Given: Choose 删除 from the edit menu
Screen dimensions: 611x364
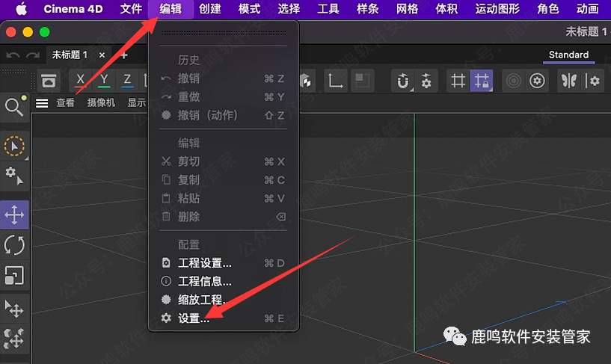Looking at the screenshot, I should (224, 217).
